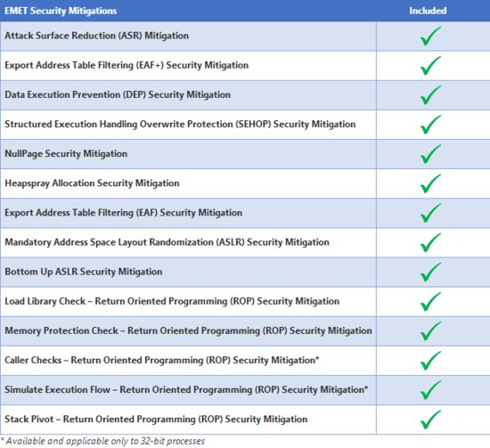Click the Export Address Table Filtering (EAF) row

point(245,213)
